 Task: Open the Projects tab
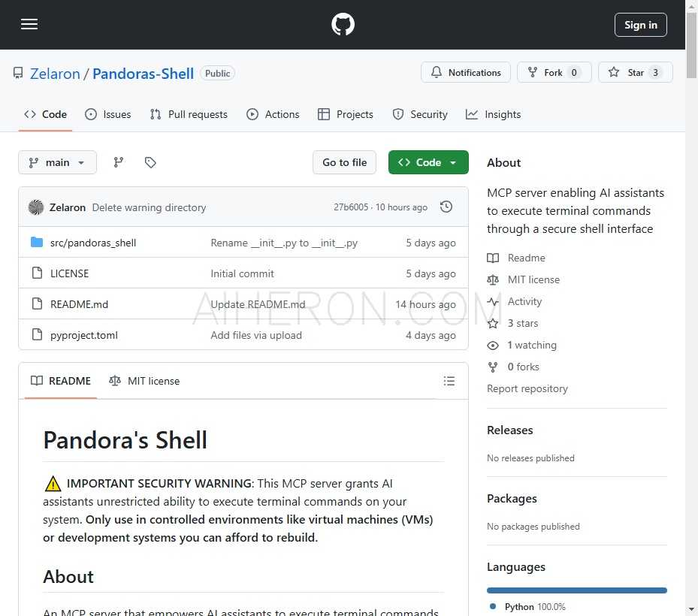(346, 114)
